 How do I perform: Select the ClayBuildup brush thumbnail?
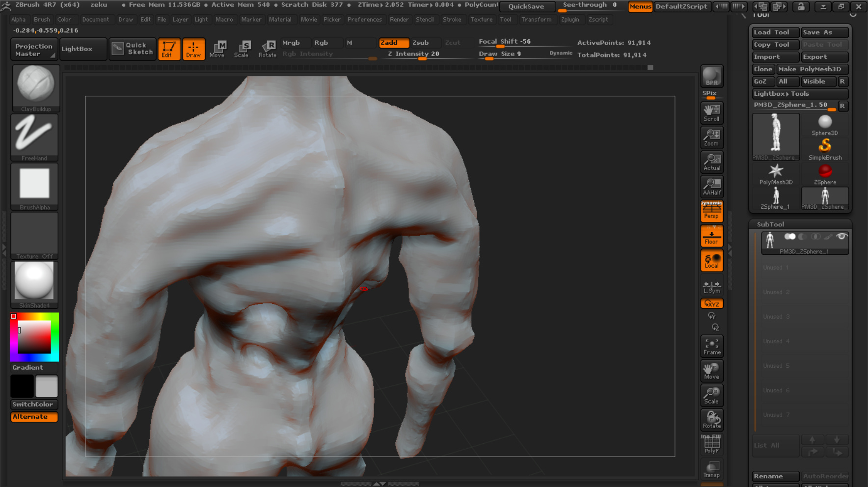point(35,88)
